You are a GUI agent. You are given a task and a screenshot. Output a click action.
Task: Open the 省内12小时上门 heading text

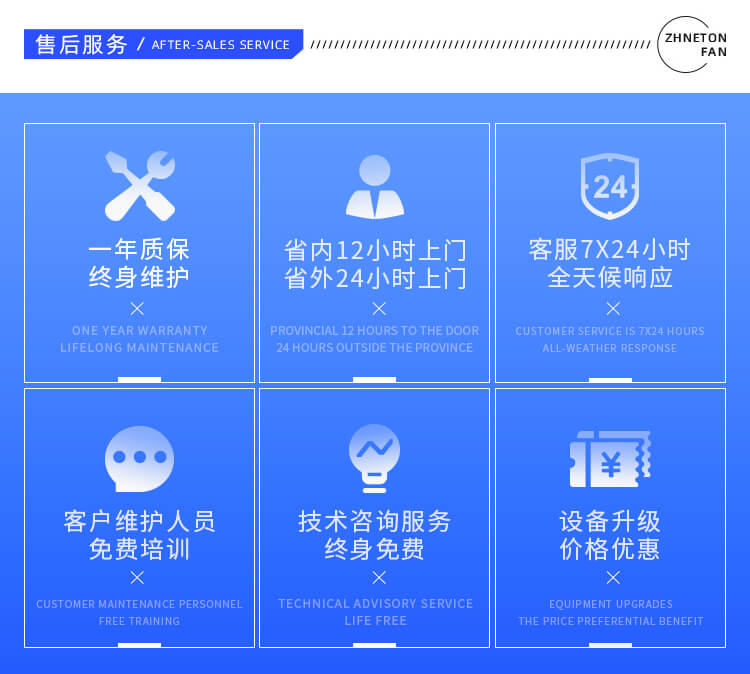[375, 250]
